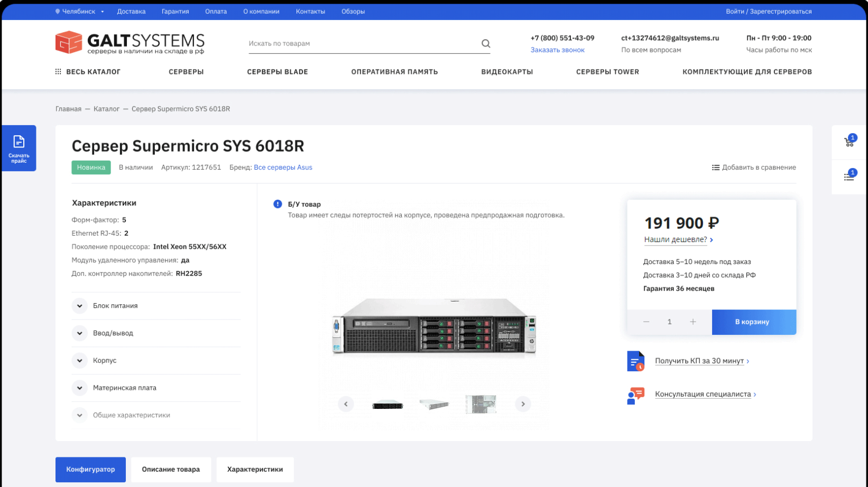Click the main server product image
The width and height of the screenshot is (868, 487).
434,326
